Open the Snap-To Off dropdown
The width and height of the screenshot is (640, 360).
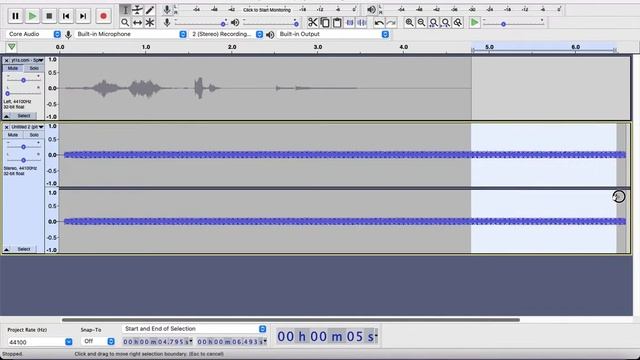point(98,341)
